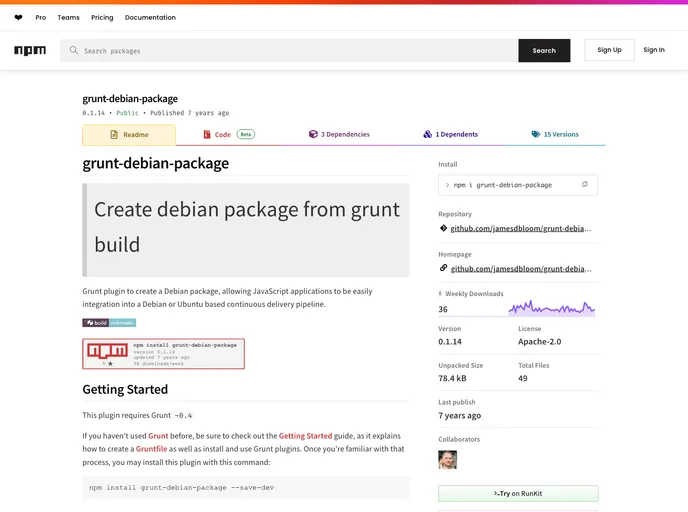Image resolution: width=688 pixels, height=512 pixels.
Task: Click the Dependencies cube icon
Action: tap(313, 134)
